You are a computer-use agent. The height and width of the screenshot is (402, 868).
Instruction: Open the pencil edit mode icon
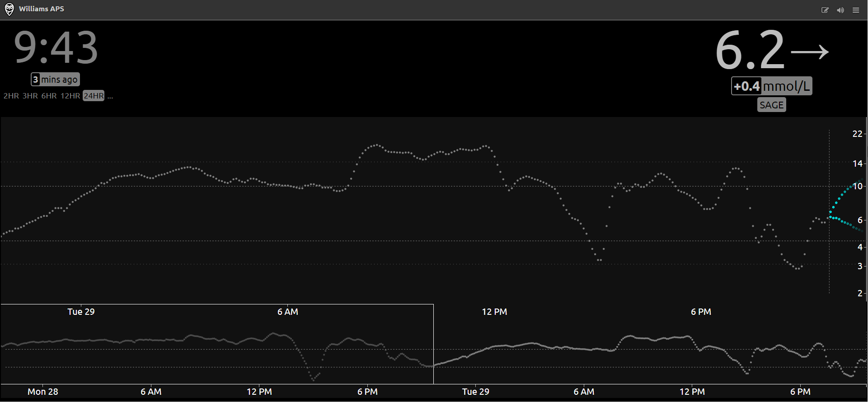pos(825,10)
